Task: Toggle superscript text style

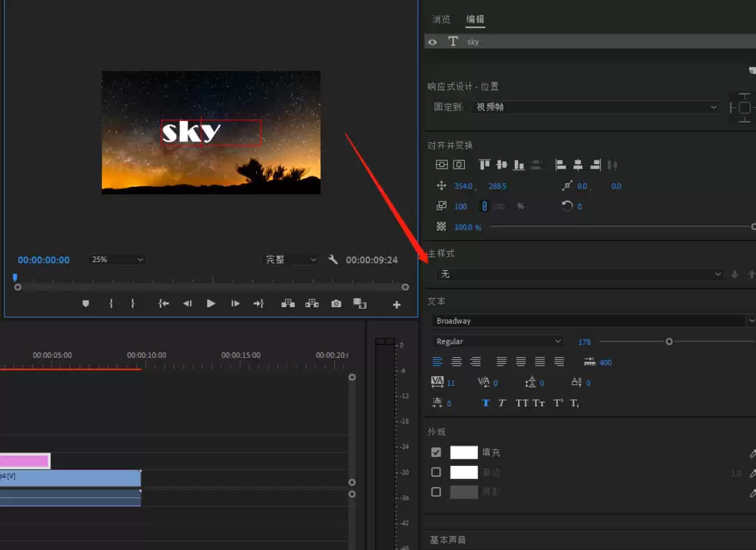Action: click(x=558, y=403)
